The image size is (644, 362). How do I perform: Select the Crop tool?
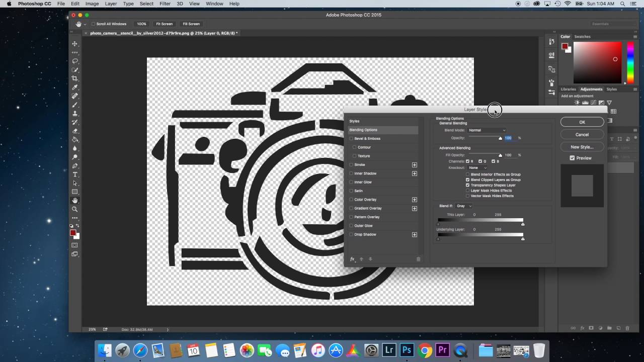[75, 78]
